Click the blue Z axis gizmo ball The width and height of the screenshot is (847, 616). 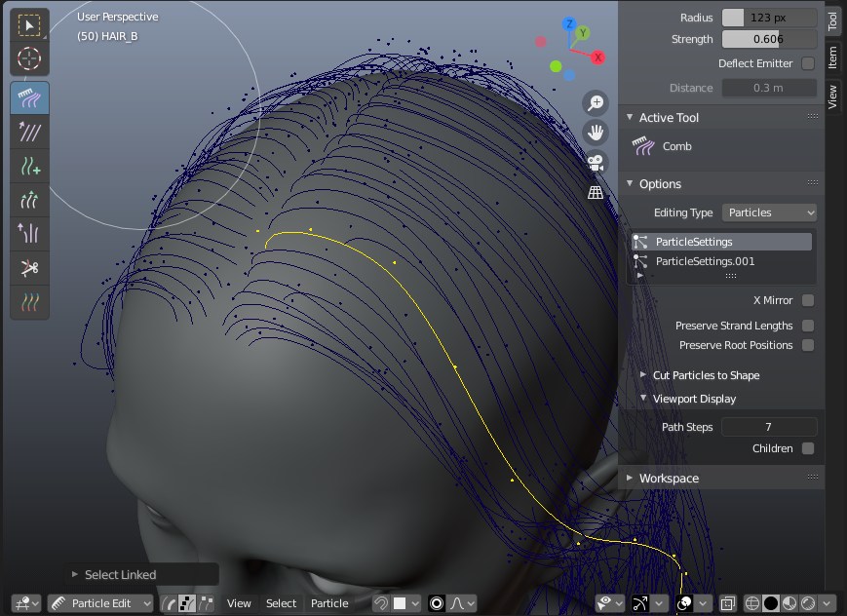(x=569, y=23)
